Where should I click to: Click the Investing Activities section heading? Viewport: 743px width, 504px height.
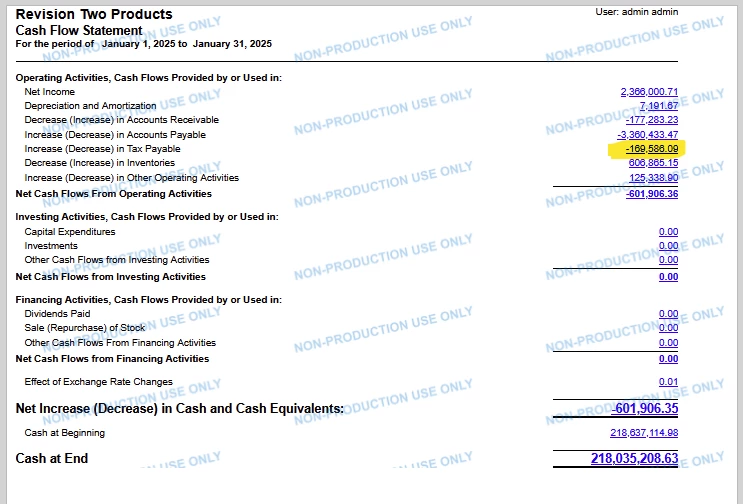[147, 216]
